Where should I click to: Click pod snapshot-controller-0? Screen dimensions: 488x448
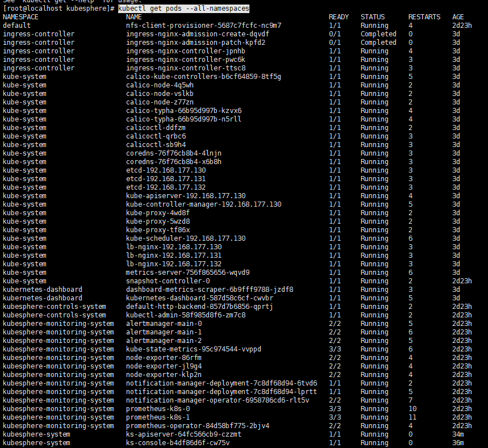[x=168, y=281]
